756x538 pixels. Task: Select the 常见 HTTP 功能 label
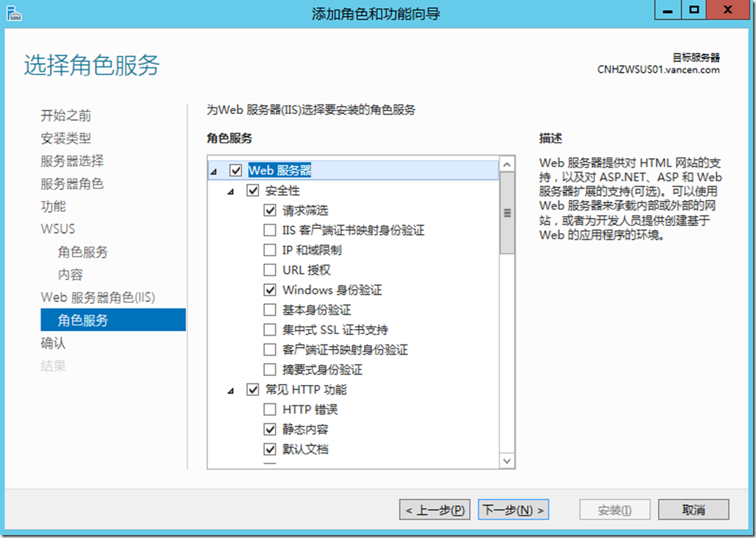point(306,389)
